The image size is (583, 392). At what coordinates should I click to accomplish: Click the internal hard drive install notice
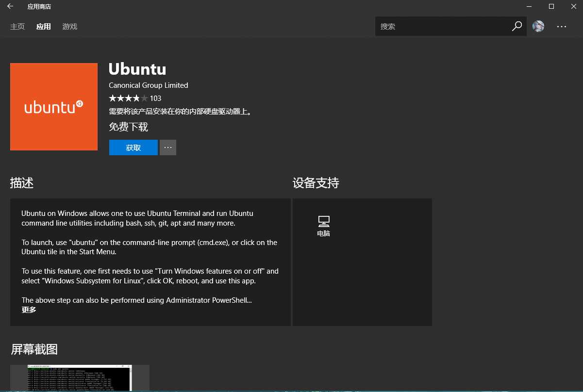180,112
